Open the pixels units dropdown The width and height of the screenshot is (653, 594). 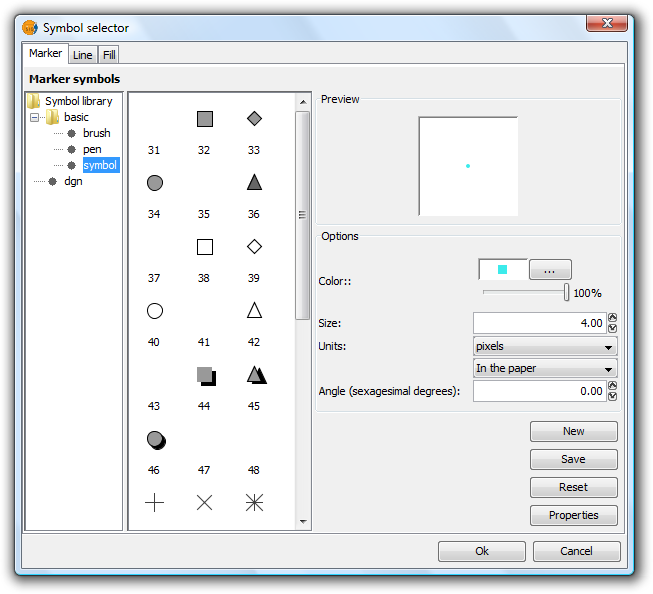545,346
